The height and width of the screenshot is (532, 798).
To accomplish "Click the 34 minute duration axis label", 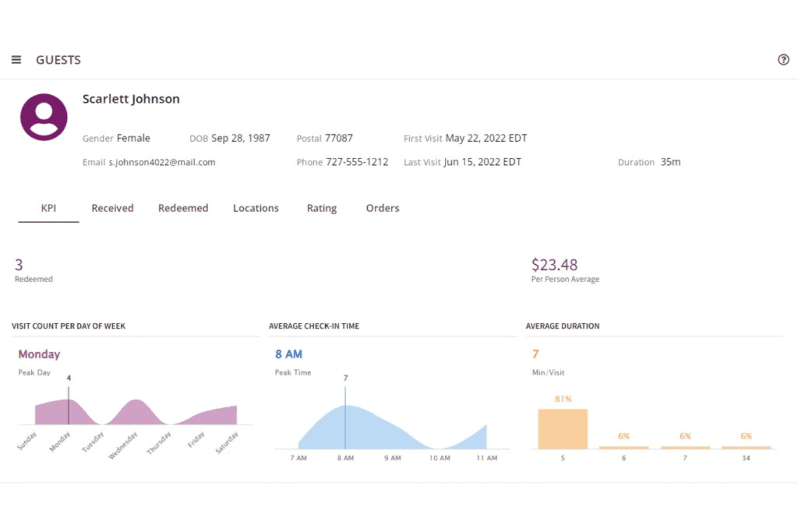I will point(746,458).
